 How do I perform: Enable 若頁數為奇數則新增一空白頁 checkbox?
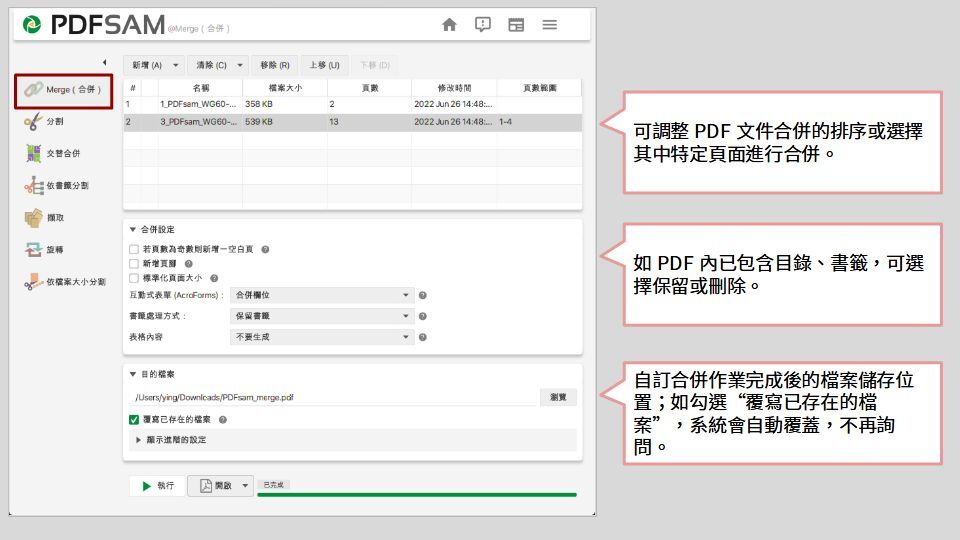tap(134, 249)
